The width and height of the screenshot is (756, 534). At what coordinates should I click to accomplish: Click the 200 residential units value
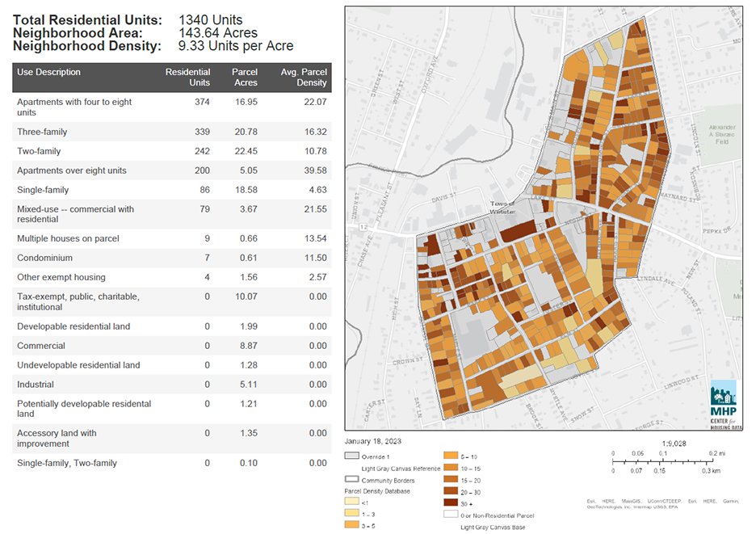coord(202,170)
